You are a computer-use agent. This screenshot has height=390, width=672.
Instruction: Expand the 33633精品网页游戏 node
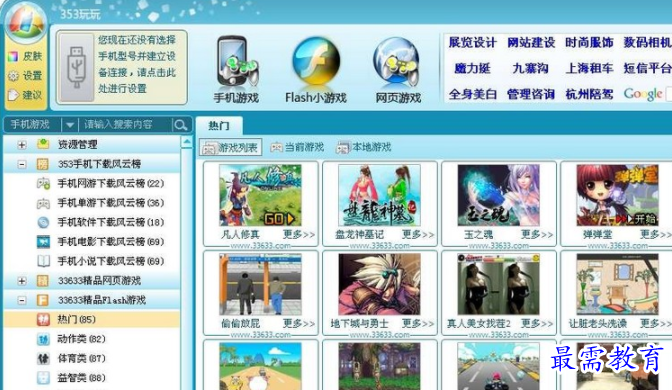[x=21, y=281]
